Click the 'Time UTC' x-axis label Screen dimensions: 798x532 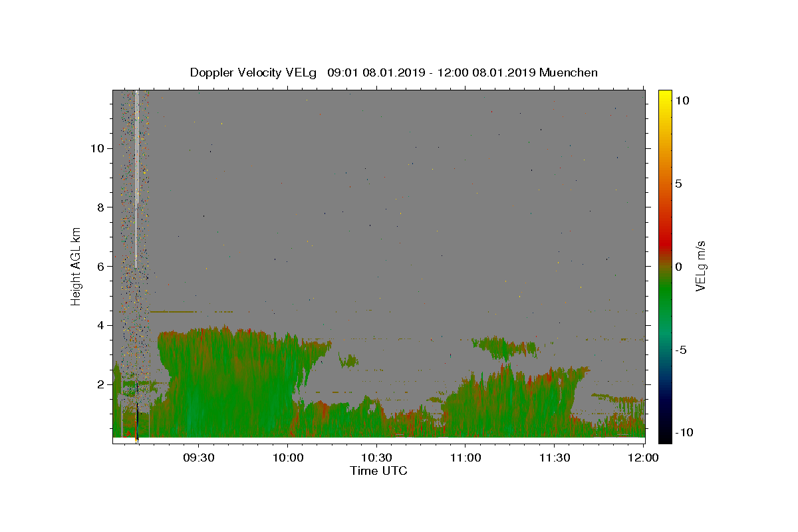[x=378, y=471]
